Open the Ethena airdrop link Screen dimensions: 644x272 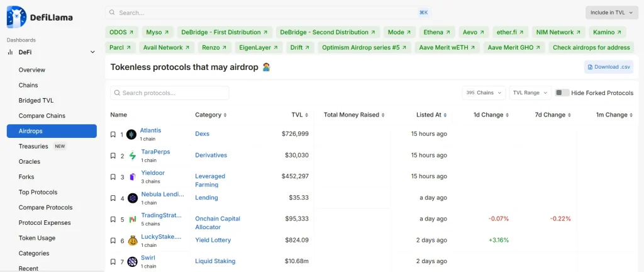pyautogui.click(x=436, y=32)
